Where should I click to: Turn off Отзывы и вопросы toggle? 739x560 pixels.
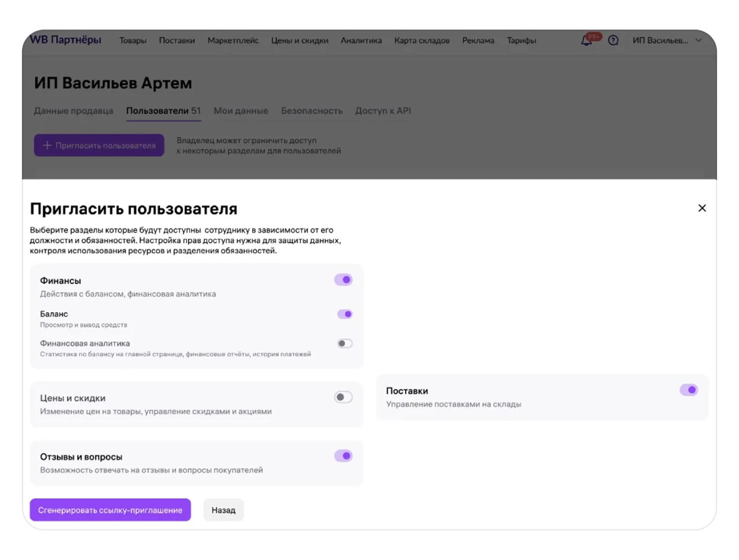(344, 456)
